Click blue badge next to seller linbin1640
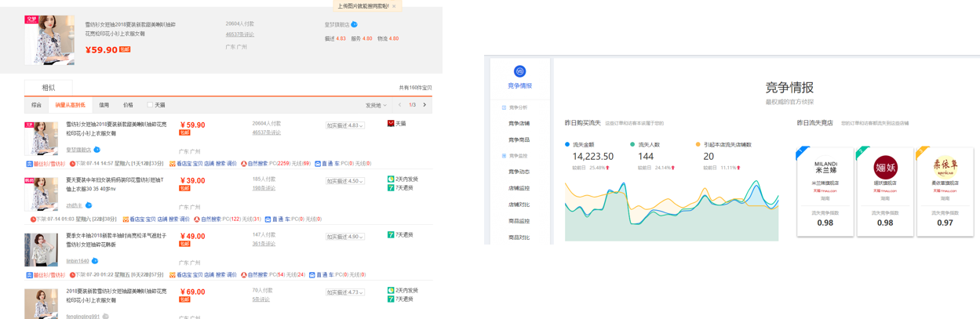Viewport: 980px width, 319px height. 95,261
